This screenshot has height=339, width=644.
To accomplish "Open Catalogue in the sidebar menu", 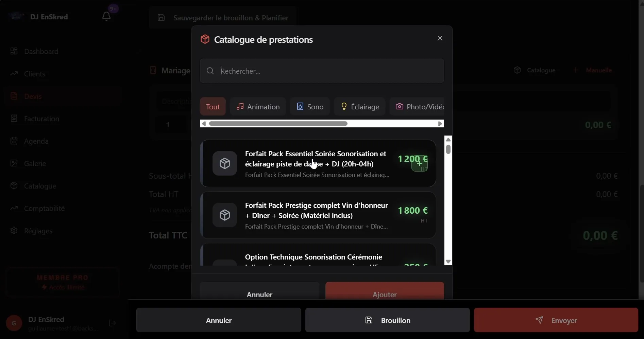I will click(x=64, y=186).
